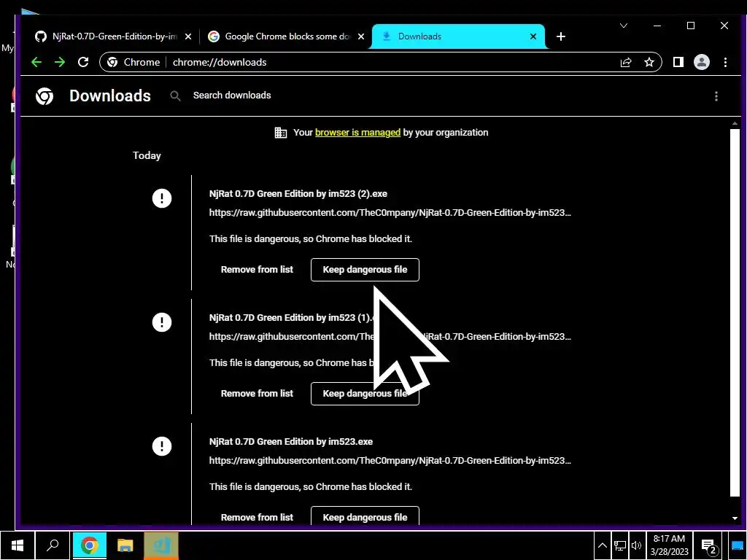This screenshot has width=747, height=560.
Task: Click the URL under im523 (2).exe
Action: 390,213
